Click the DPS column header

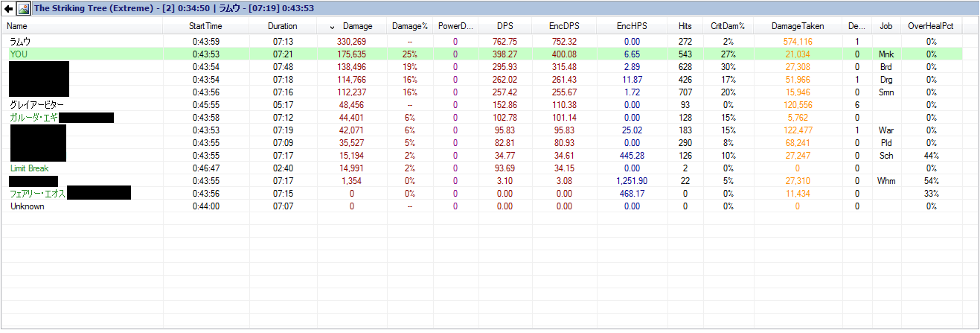point(505,26)
